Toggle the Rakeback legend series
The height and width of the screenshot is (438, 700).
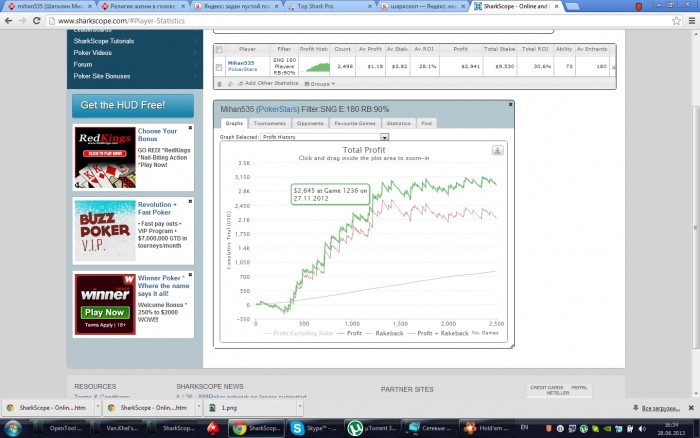point(384,333)
